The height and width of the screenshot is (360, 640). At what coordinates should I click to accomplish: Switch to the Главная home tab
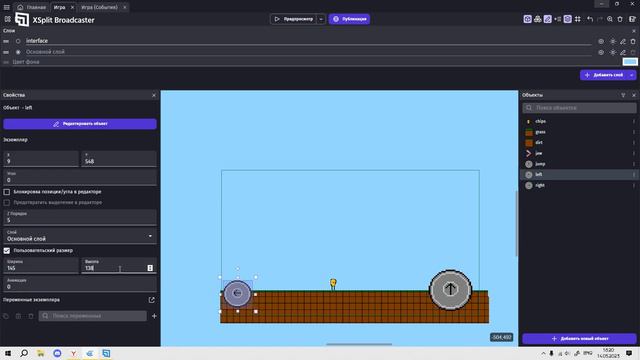[32, 7]
